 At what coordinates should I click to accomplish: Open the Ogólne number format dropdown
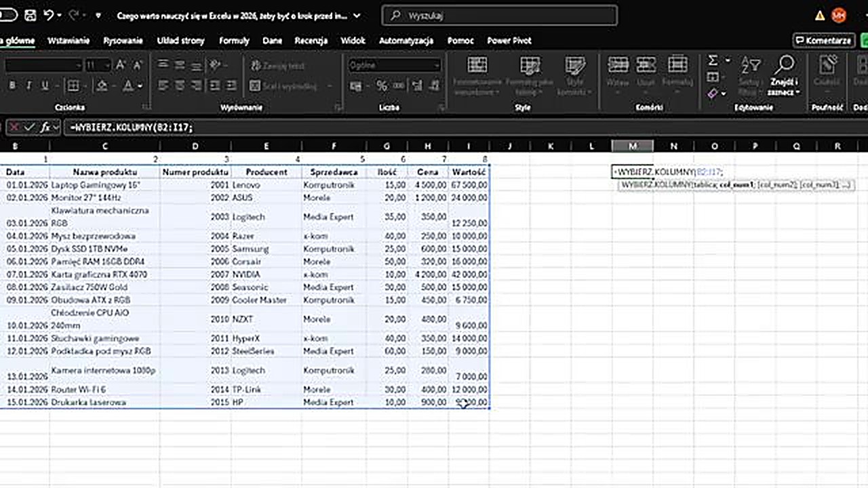tap(436, 65)
